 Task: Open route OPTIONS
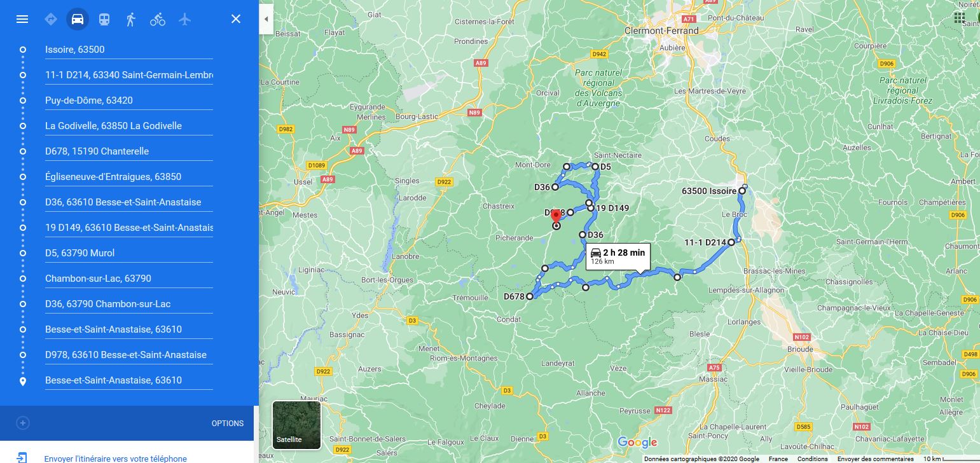click(228, 424)
